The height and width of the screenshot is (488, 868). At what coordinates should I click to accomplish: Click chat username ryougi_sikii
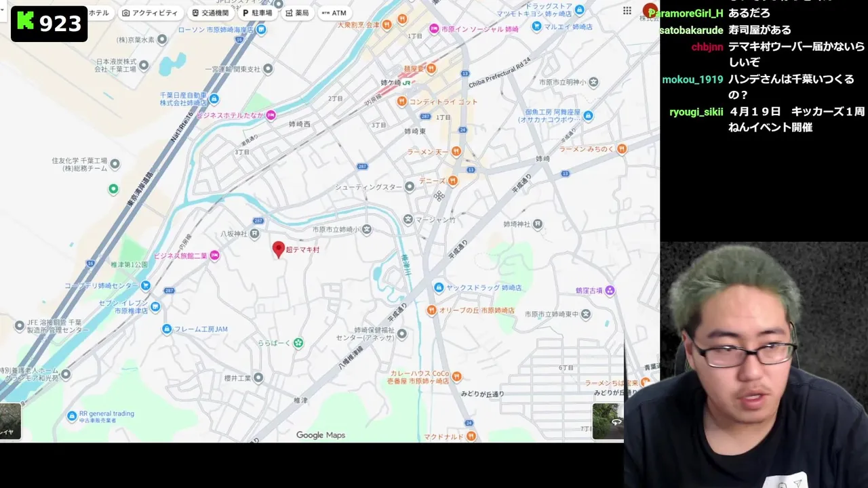coord(696,112)
